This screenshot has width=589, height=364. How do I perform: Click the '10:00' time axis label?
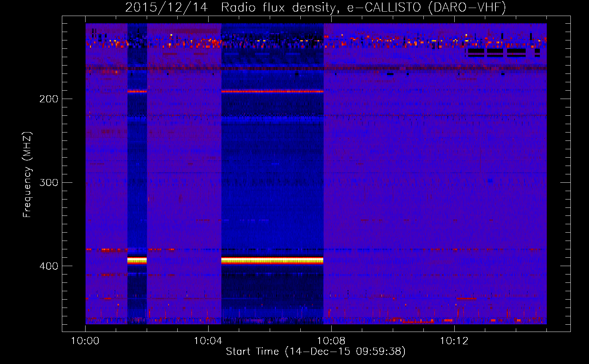[x=85, y=341]
